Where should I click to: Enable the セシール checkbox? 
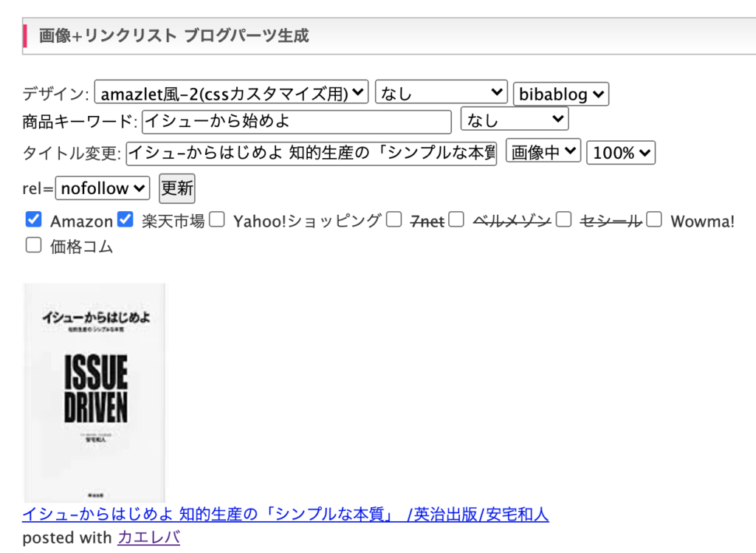point(563,219)
